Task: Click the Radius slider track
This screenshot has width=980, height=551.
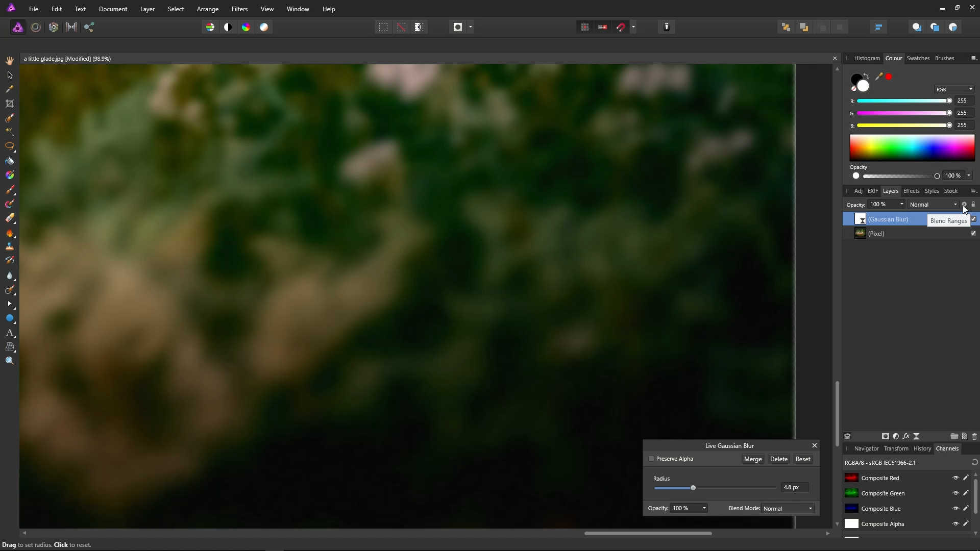Action: click(735, 488)
